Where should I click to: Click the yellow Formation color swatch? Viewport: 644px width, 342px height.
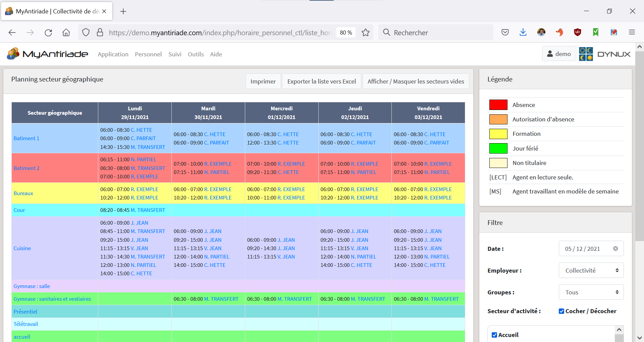coord(498,134)
